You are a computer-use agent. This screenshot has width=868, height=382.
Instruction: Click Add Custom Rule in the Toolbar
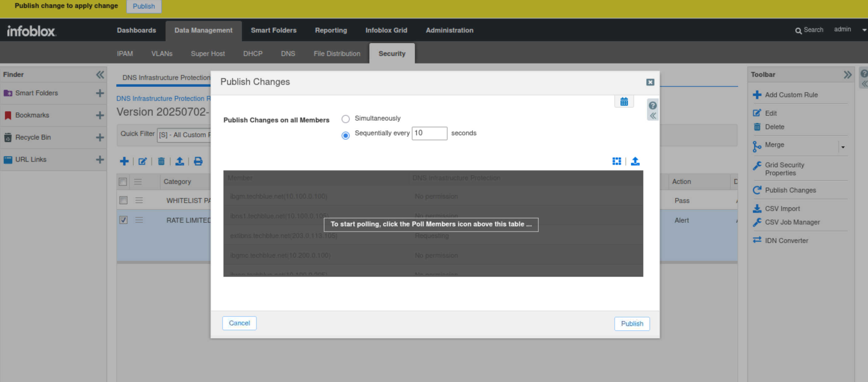click(791, 95)
